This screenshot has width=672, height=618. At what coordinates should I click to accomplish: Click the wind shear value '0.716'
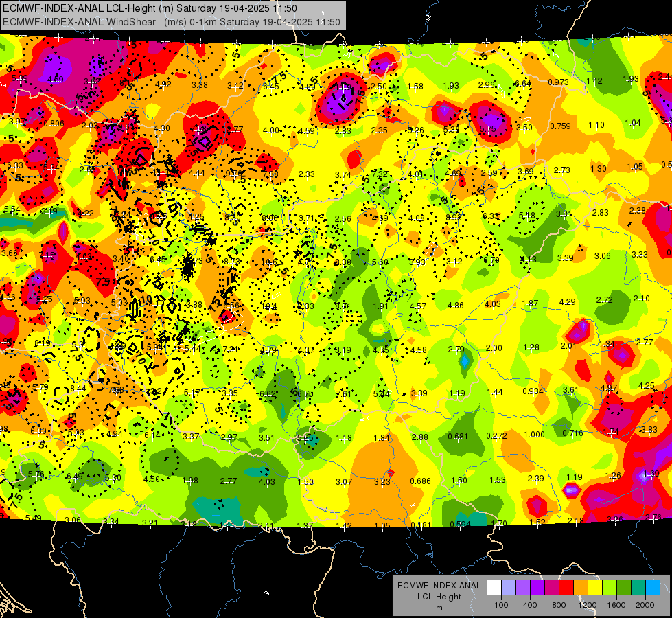pos(572,433)
